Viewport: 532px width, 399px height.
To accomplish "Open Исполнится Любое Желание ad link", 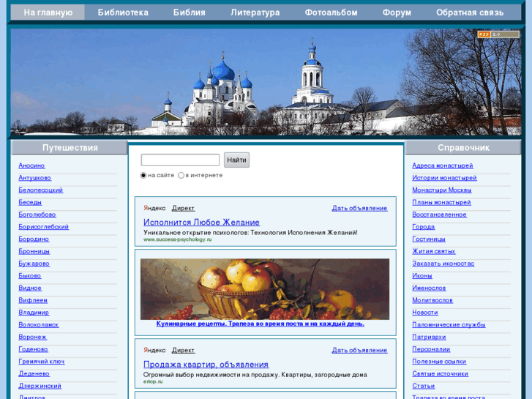I will click(x=201, y=222).
